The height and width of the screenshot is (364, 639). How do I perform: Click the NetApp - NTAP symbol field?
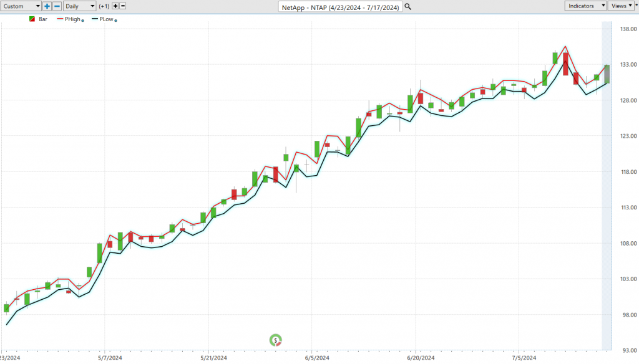[340, 6]
